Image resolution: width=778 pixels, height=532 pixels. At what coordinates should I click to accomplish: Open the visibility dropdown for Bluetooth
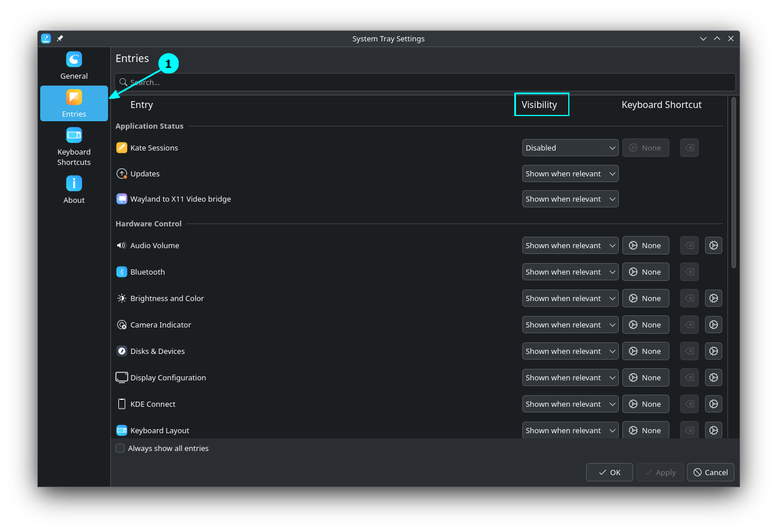(570, 271)
